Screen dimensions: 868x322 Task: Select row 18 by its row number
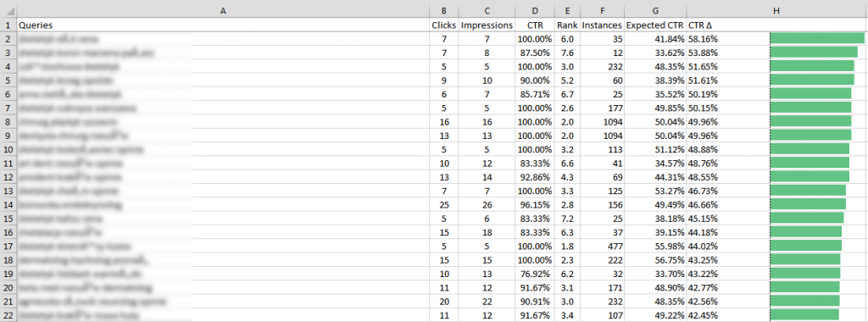[x=8, y=260]
